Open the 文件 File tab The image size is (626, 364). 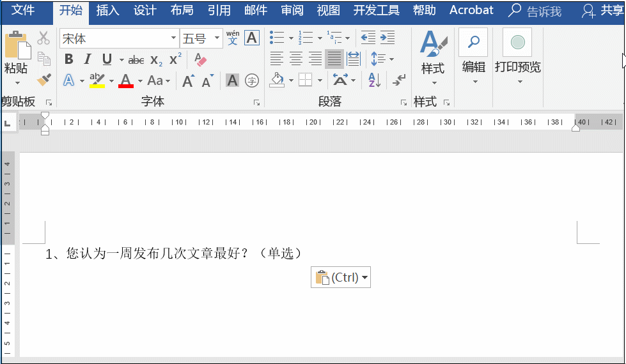[x=23, y=10]
